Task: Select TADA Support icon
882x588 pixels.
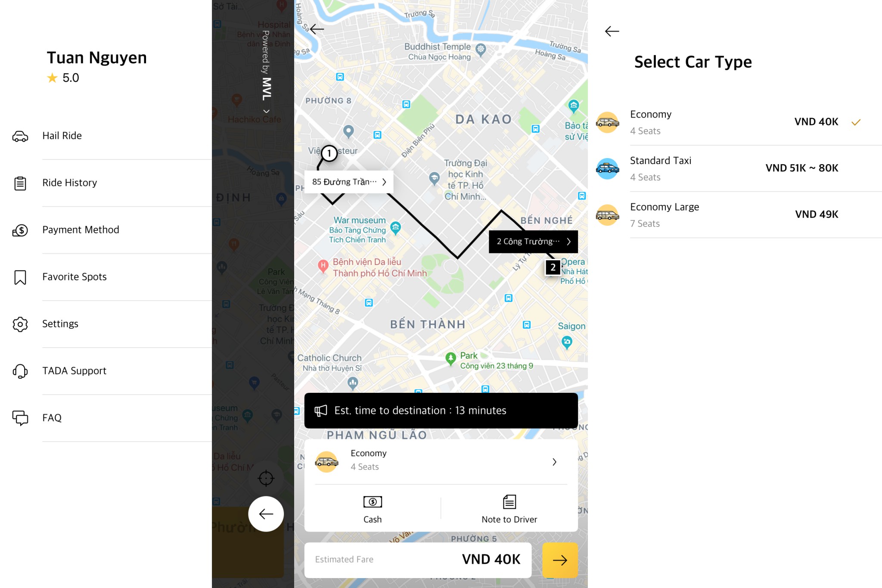Action: click(20, 370)
